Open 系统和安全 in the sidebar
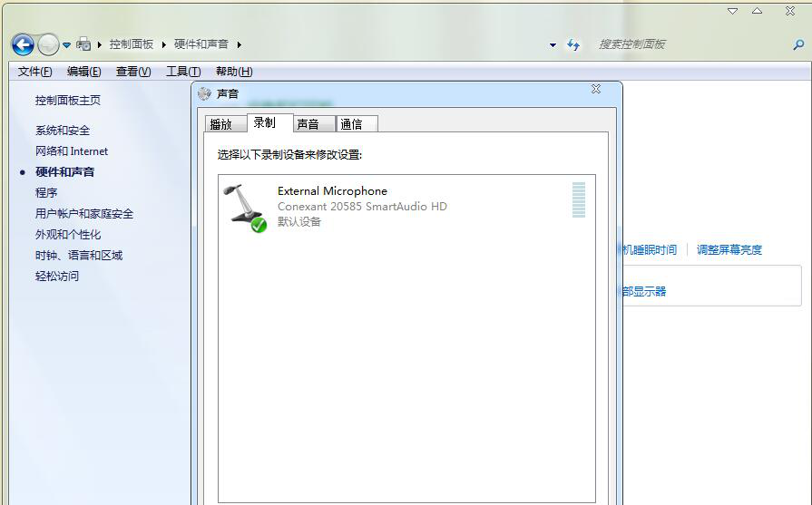The height and width of the screenshot is (505, 812). (63, 131)
